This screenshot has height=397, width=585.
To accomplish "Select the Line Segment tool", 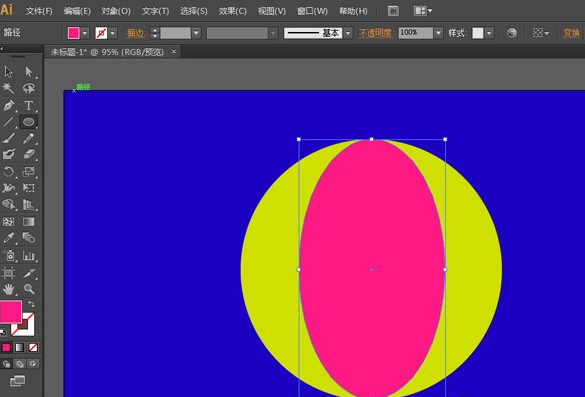I will point(9,122).
